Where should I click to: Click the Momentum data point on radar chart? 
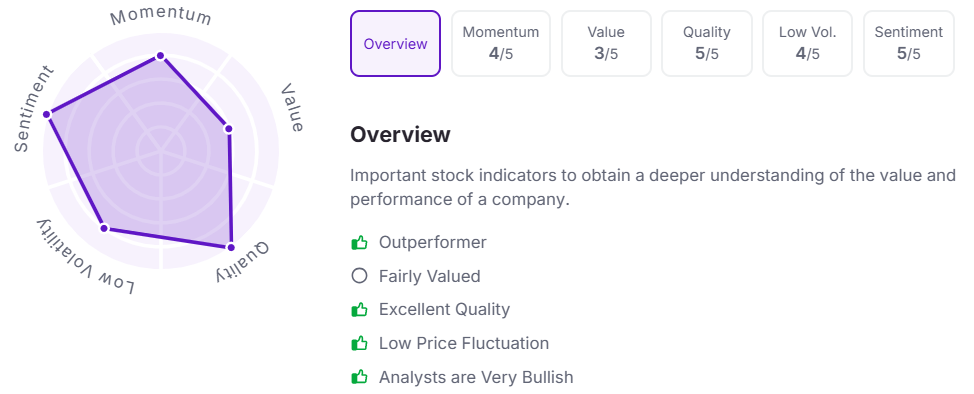160,56
